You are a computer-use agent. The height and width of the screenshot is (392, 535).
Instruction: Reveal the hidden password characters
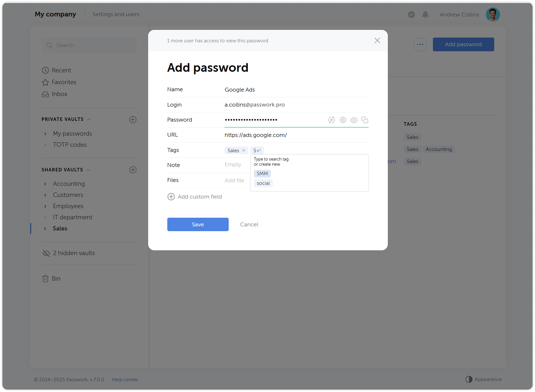pos(354,120)
